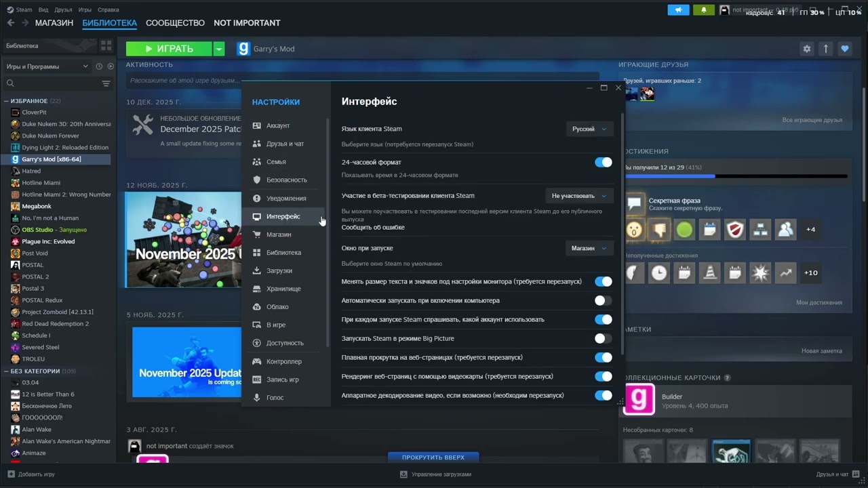868x488 pixels.
Task: Enable auto-start on computer boot
Action: (x=603, y=300)
